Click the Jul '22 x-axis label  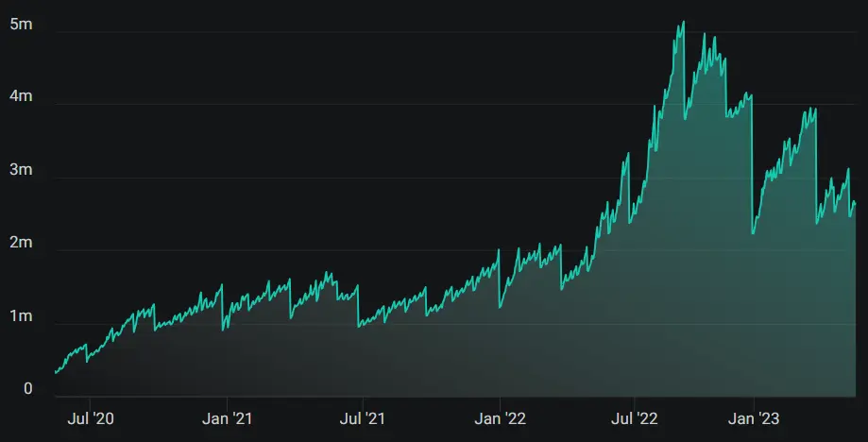(x=635, y=418)
